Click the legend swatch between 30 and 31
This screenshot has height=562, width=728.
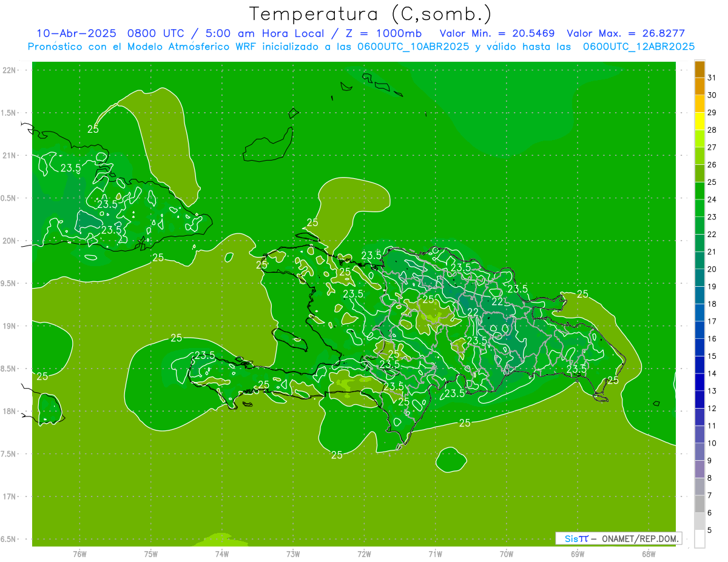tap(699, 87)
